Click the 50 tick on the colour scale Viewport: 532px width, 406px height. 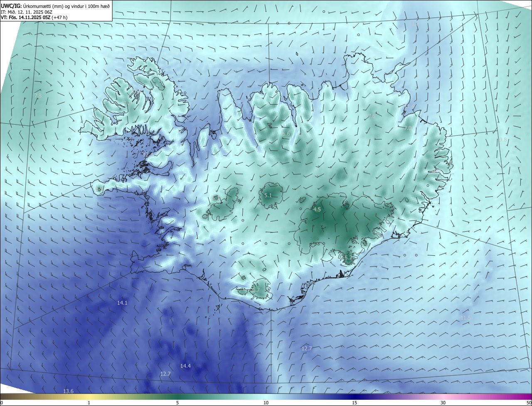click(529, 403)
